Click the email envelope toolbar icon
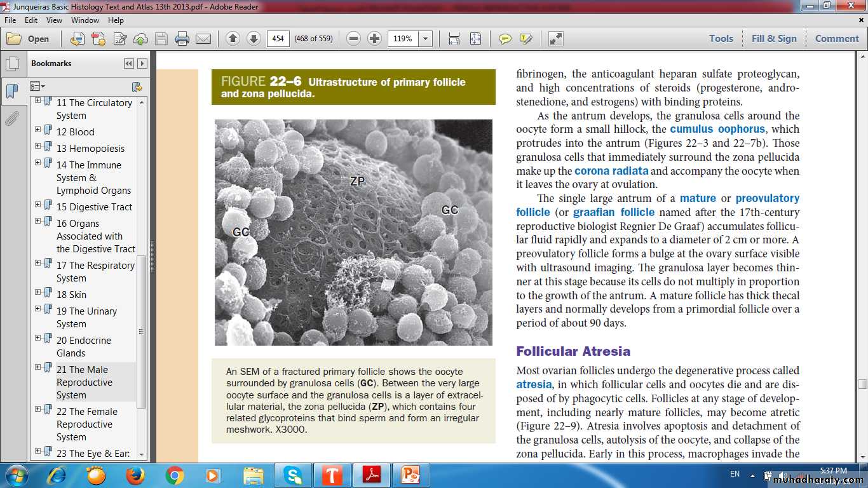The image size is (868, 488). click(203, 39)
